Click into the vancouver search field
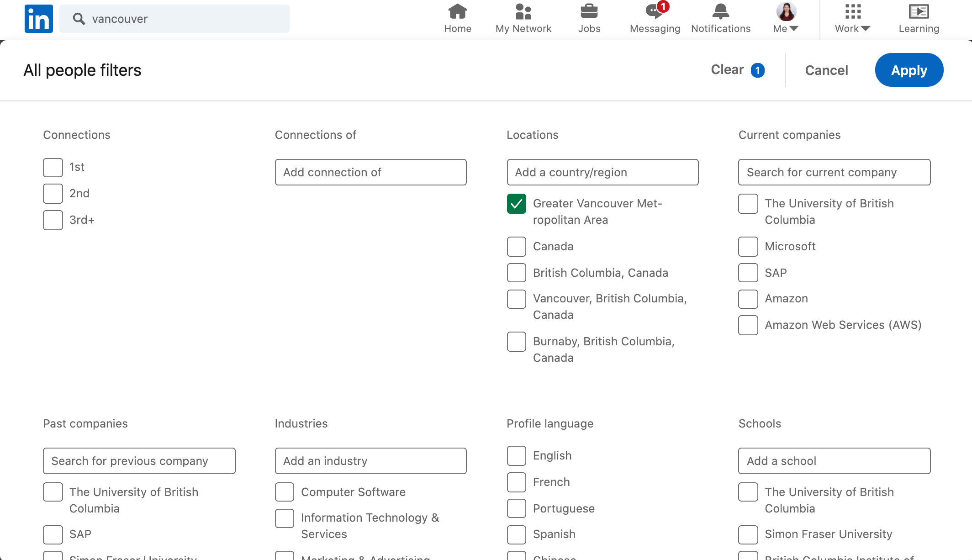This screenshot has height=560, width=972. coord(174,19)
